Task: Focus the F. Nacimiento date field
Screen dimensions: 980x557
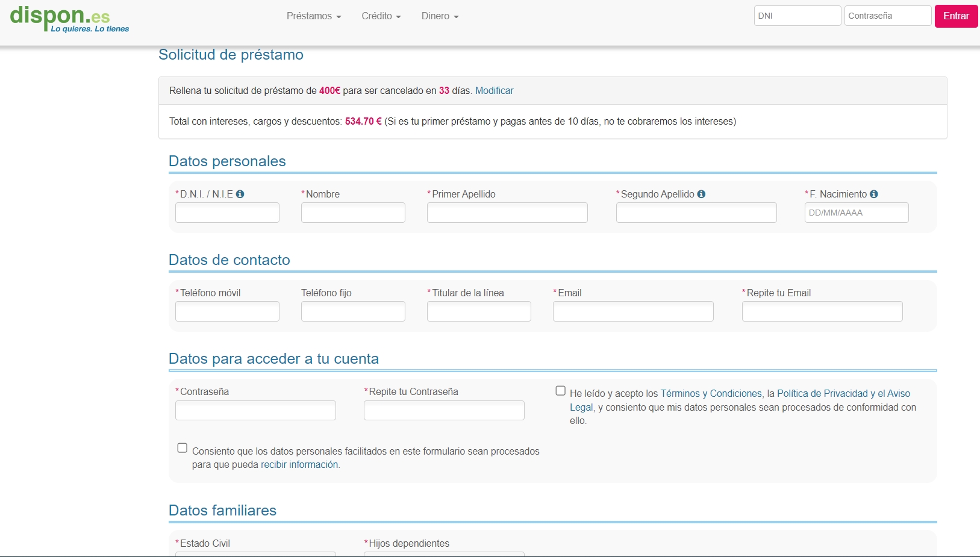Action: pos(857,213)
